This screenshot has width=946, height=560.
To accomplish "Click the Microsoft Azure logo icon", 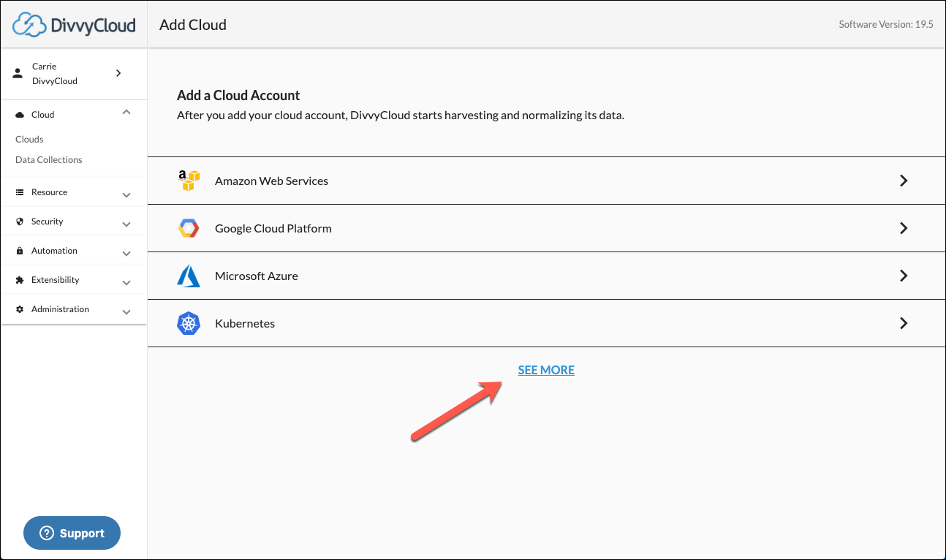I will click(x=189, y=276).
